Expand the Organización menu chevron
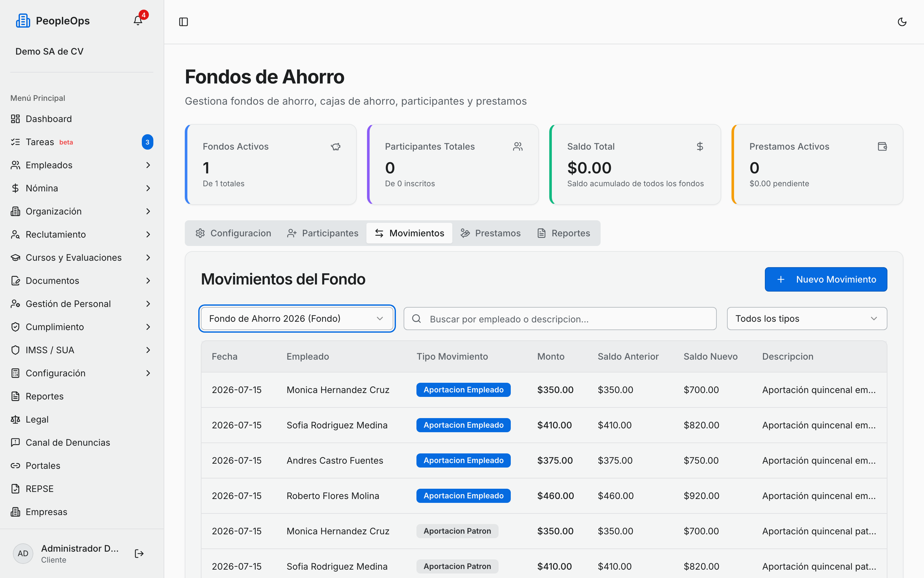 [x=148, y=211]
